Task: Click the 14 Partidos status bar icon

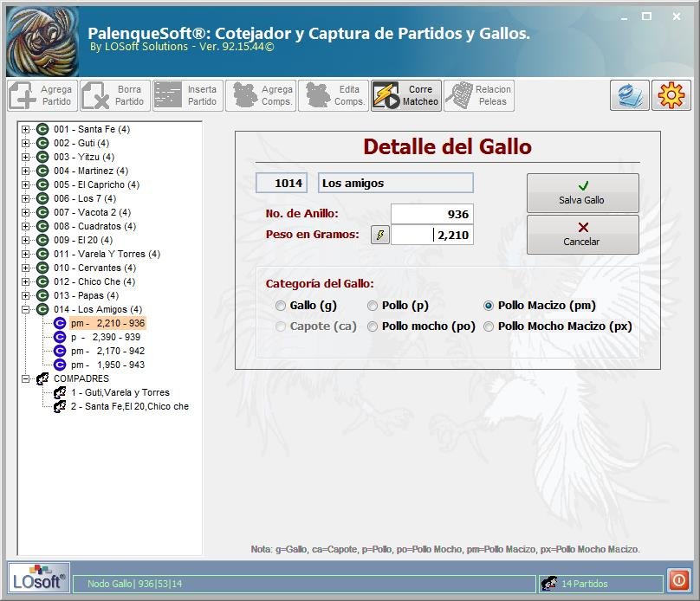Action: (548, 583)
